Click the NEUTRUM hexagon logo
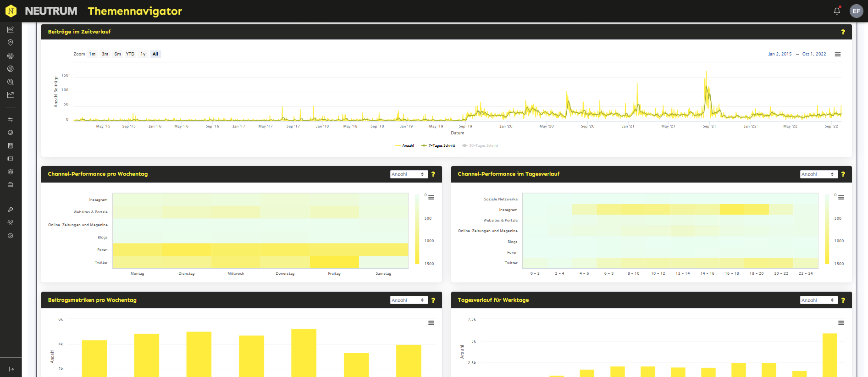868x377 pixels. coord(11,11)
